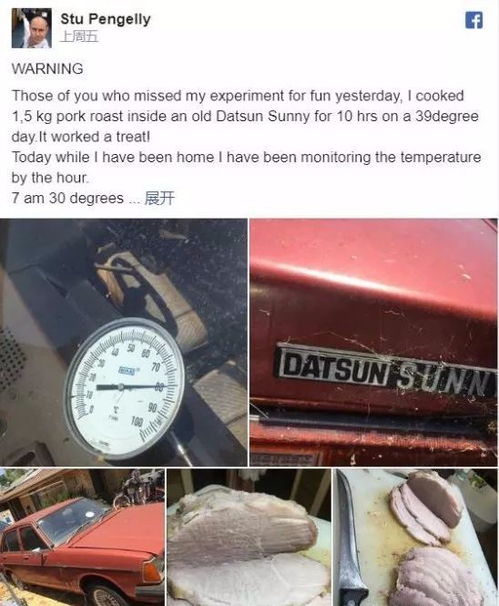Open Stu Pengelly's profile picture
The width and height of the screenshot is (499, 606).
coord(31,28)
